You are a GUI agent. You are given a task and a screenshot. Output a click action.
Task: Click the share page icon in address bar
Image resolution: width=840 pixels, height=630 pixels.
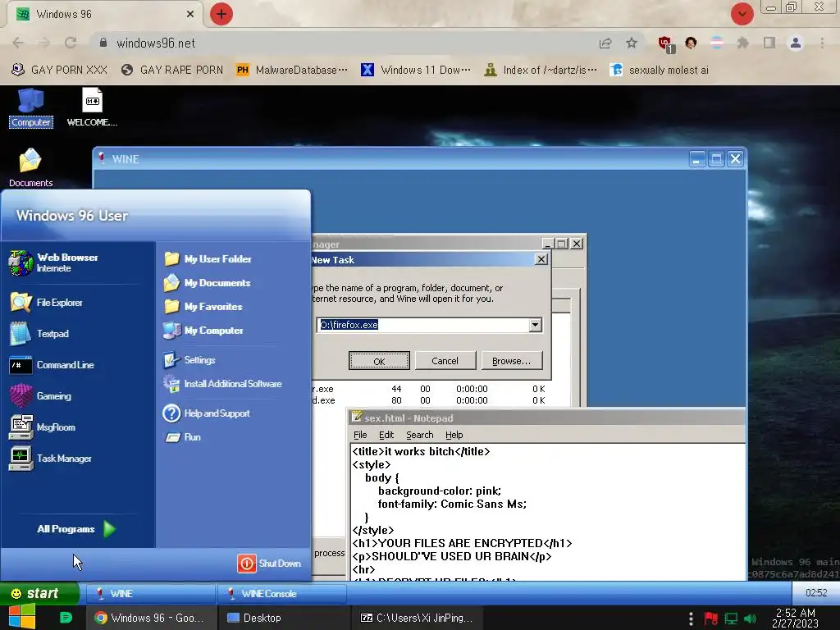[605, 43]
